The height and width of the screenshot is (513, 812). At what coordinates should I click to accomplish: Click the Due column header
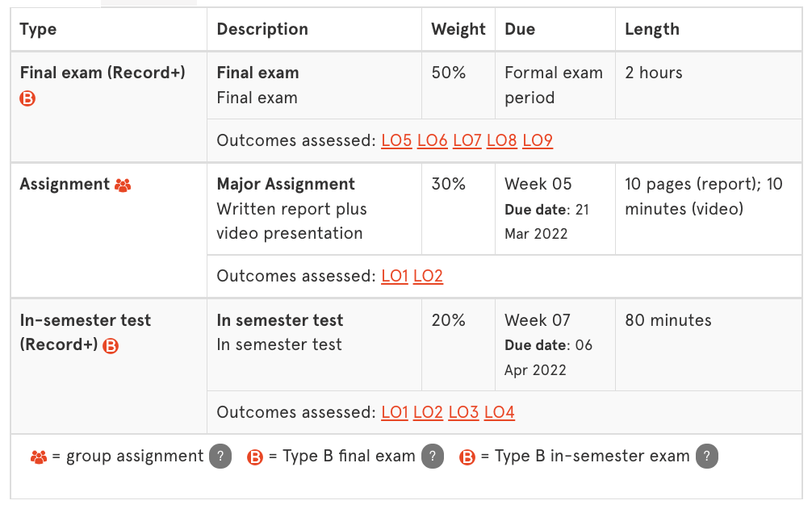coord(519,29)
